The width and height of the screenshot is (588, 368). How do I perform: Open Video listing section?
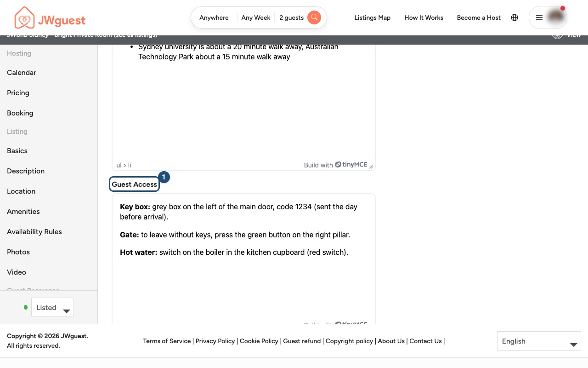(17, 272)
